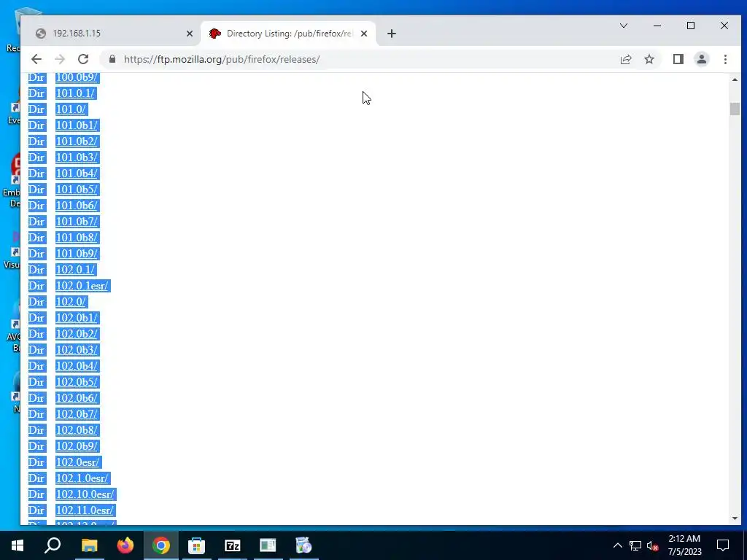Open the 101.0b7/ directory

click(77, 222)
